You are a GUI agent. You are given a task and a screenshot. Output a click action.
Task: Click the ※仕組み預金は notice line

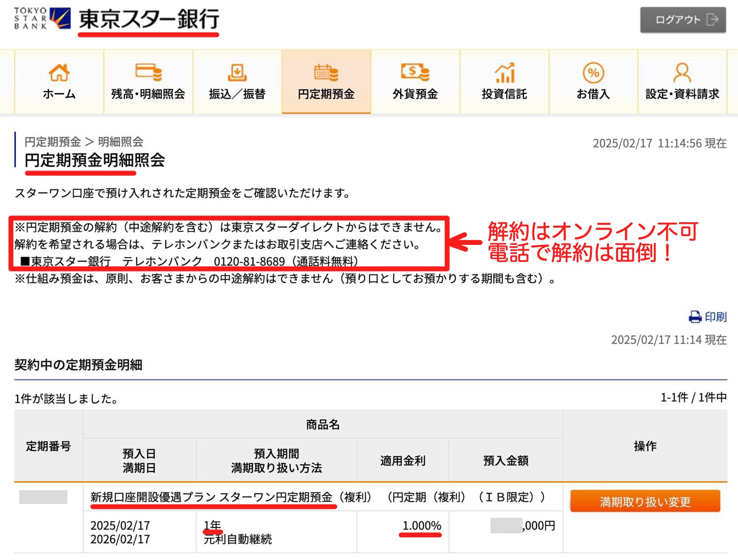(x=286, y=279)
